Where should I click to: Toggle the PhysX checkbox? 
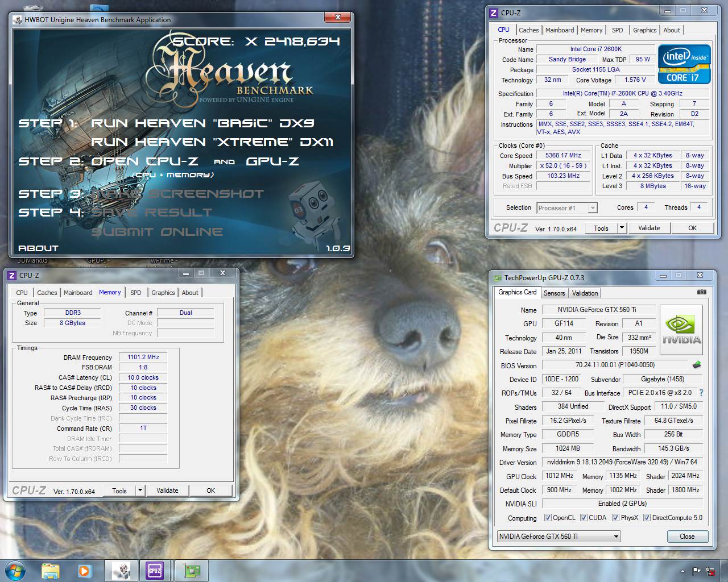(615, 518)
